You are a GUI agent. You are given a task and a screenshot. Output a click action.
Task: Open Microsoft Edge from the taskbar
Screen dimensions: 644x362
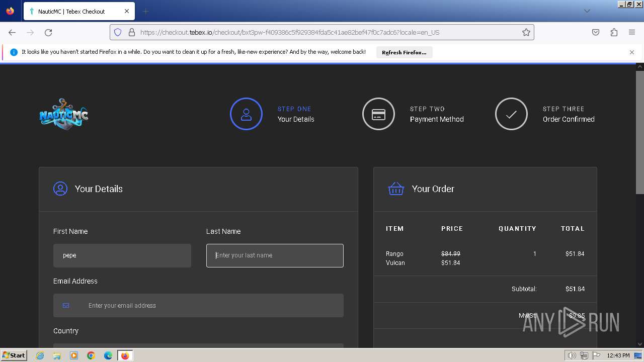point(108,355)
